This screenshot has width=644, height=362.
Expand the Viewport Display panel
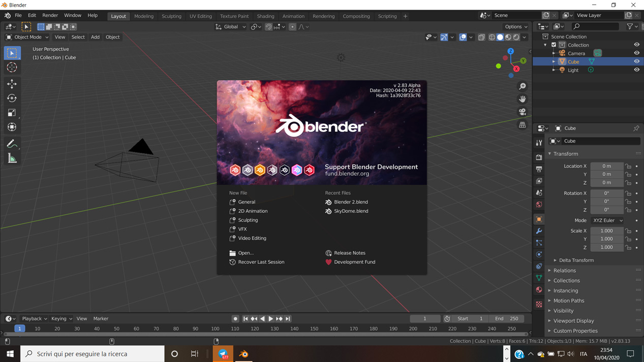point(573,321)
